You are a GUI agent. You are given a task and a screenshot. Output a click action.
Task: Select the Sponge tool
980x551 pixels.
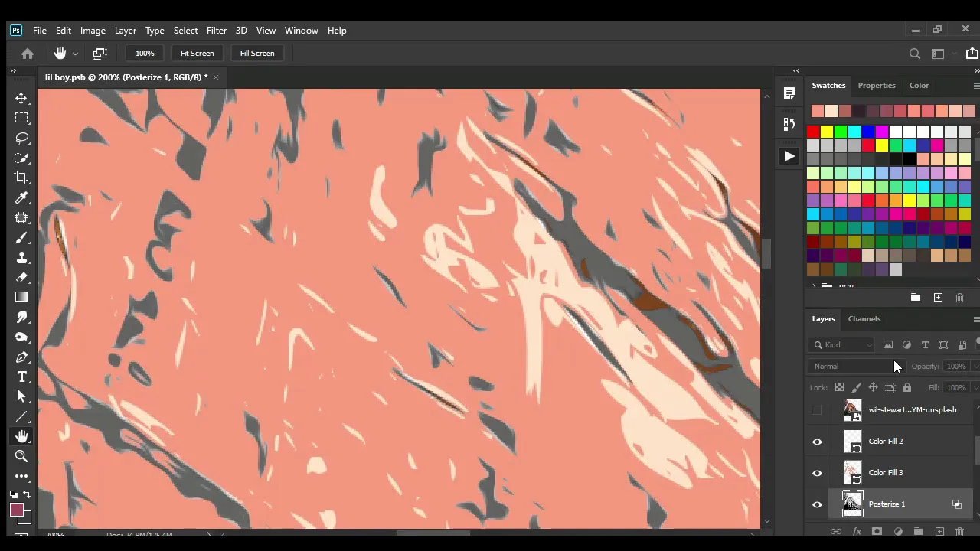[21, 337]
